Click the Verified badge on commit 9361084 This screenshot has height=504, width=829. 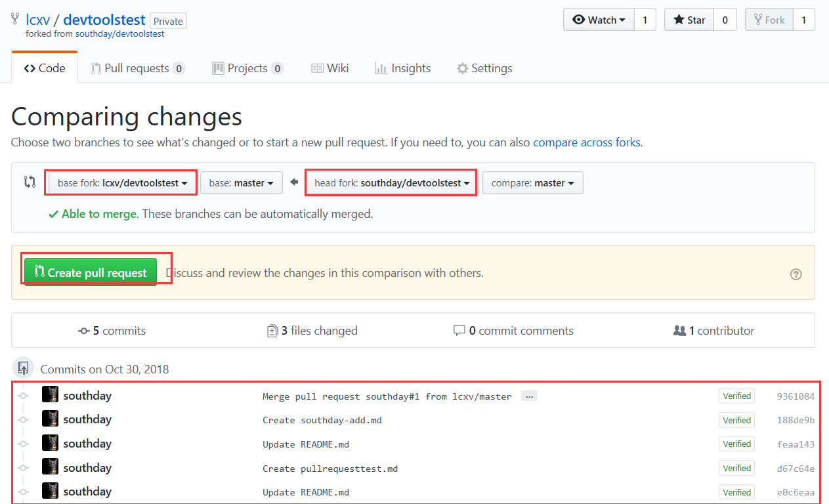click(x=736, y=396)
